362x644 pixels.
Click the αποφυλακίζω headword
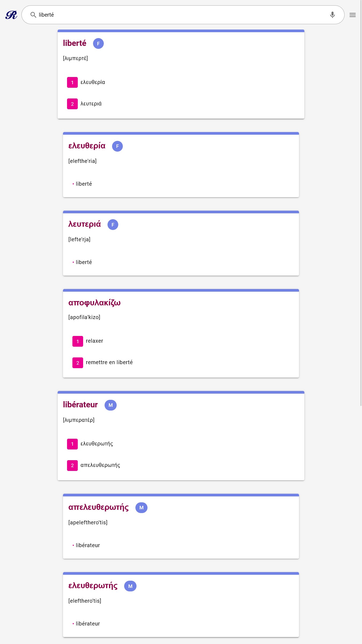pyautogui.click(x=94, y=303)
